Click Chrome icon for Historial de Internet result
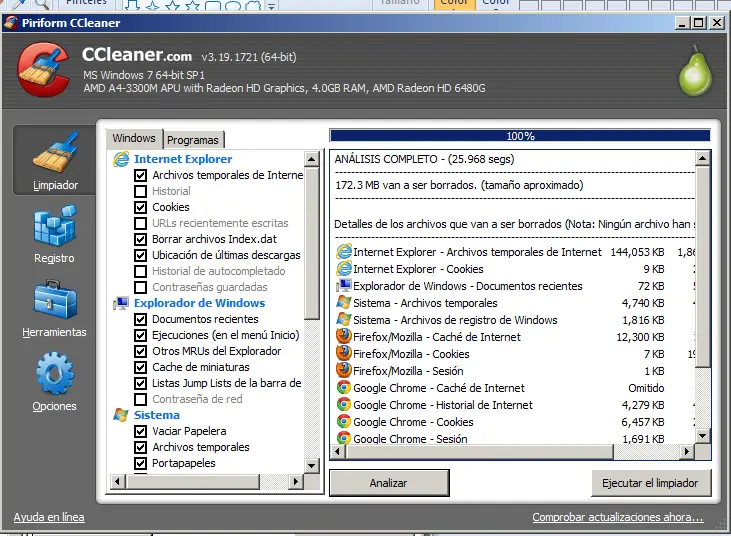Screen dimensions: 731x536 point(344,405)
